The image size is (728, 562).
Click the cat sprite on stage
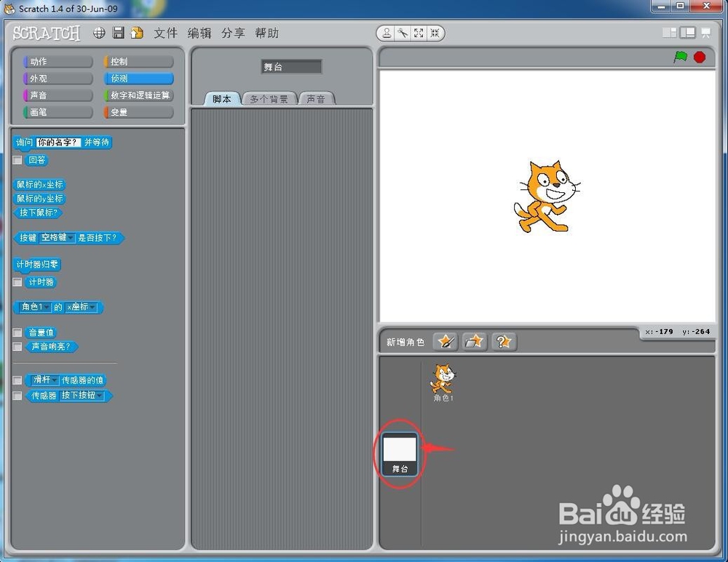point(547,197)
